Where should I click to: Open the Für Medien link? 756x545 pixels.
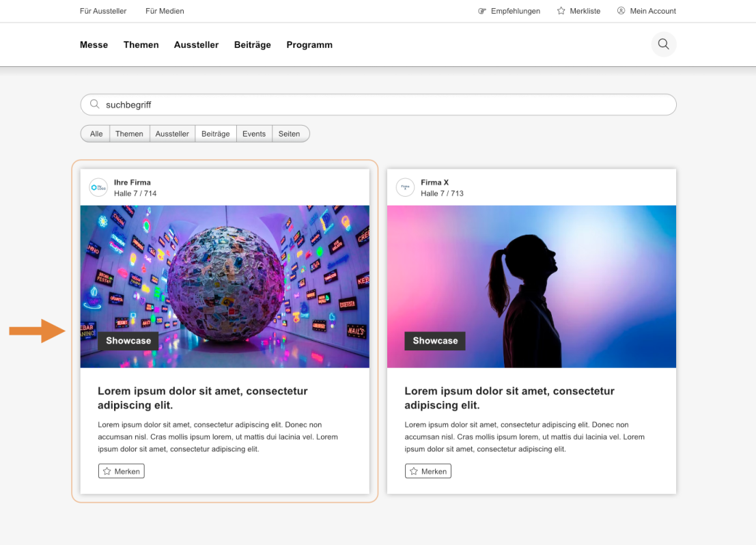tap(165, 11)
